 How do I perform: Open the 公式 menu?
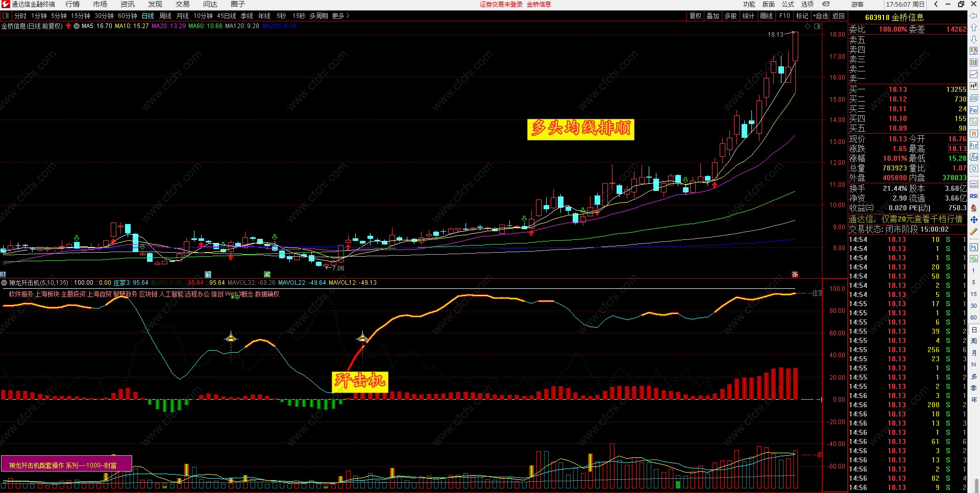click(x=788, y=4)
